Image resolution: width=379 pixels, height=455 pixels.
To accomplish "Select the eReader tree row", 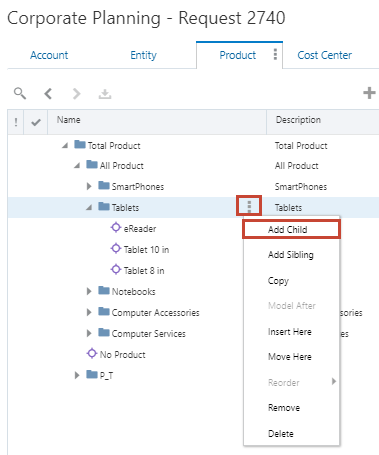I will pyautogui.click(x=140, y=229).
